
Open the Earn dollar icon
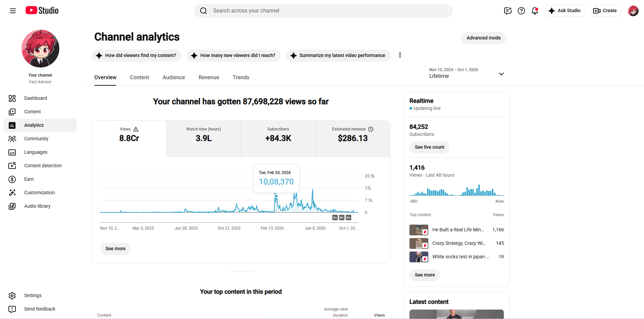[x=12, y=179]
